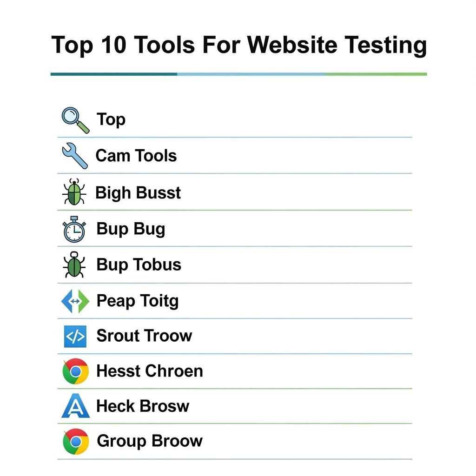Click the Chrome icon beside Hesst Chroen

coord(75,371)
